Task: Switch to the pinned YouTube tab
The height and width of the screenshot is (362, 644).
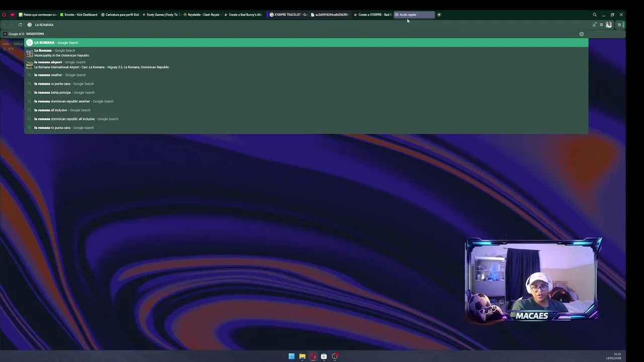Action: (x=13, y=15)
